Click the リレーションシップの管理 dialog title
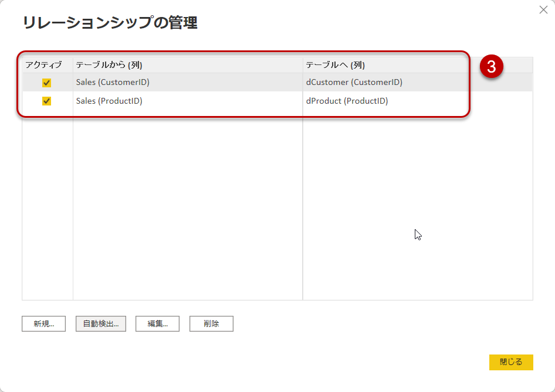555x392 pixels. [110, 22]
